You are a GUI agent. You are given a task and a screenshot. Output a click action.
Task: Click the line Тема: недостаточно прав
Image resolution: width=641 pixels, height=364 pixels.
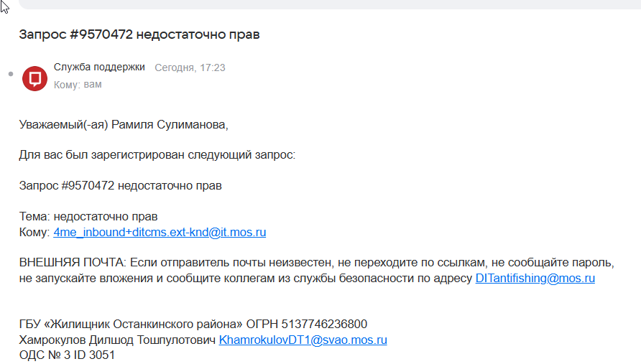point(88,217)
